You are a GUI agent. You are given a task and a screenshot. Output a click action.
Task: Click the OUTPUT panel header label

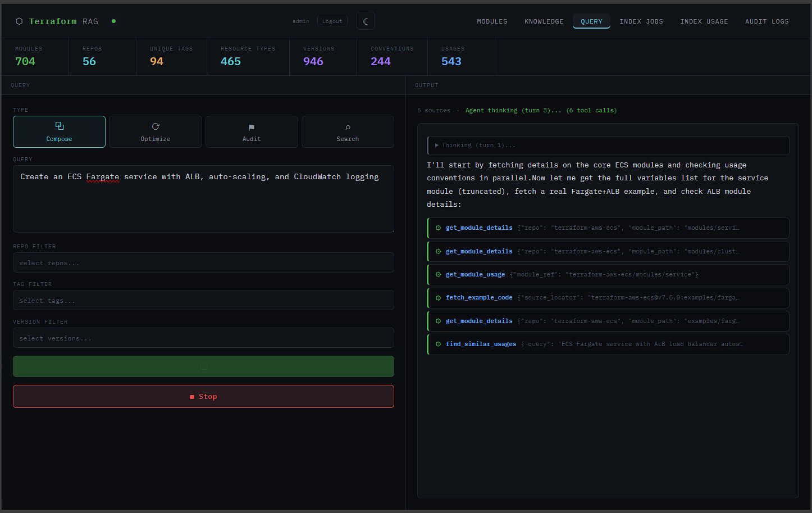pos(427,85)
